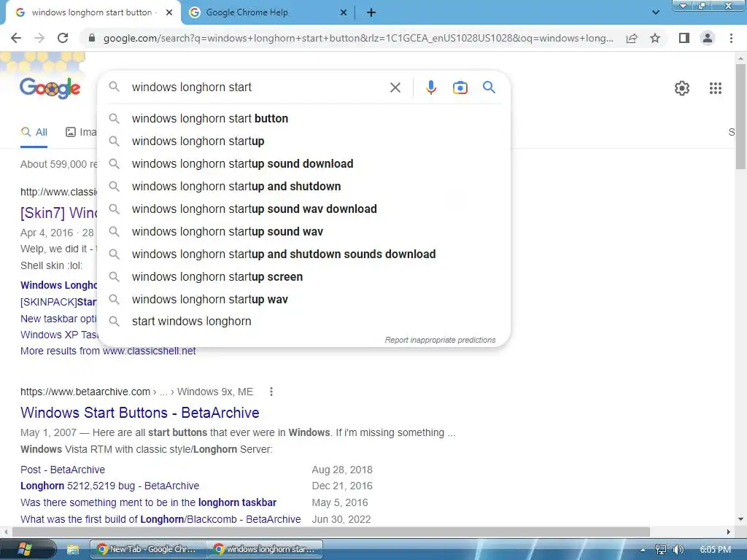
Task: Choose suggestion windows longhorn startup wav
Action: tap(303, 300)
